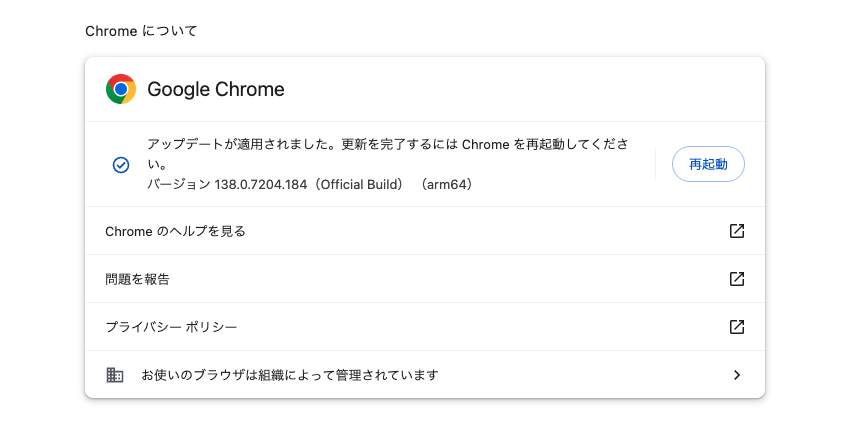Click external link icon beside 問題を報告
The width and height of the screenshot is (843, 423).
[x=737, y=279]
